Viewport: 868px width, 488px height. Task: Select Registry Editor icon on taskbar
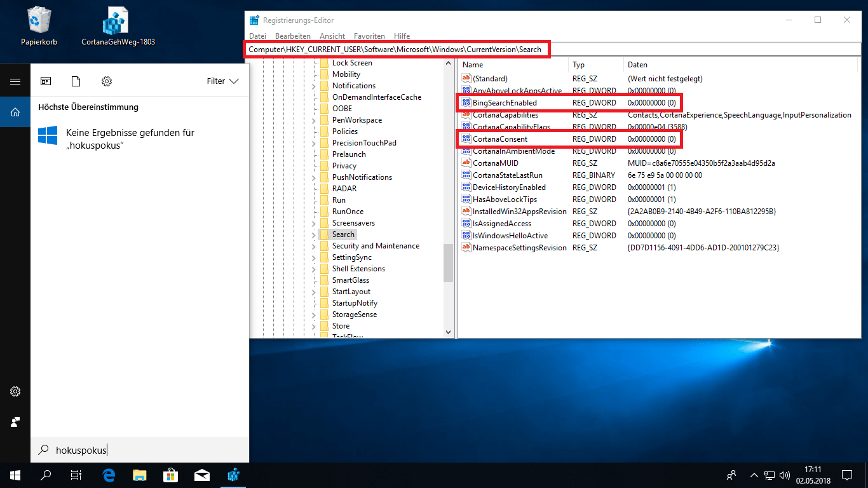[x=233, y=475]
